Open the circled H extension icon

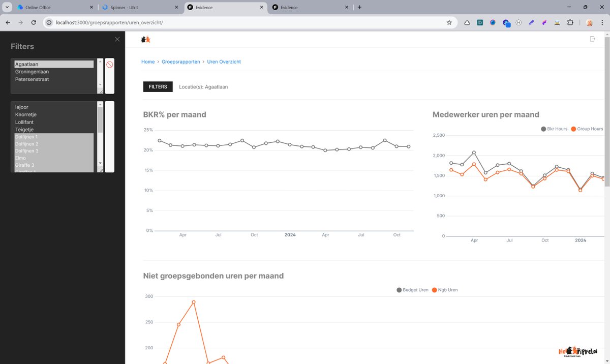[518, 22]
